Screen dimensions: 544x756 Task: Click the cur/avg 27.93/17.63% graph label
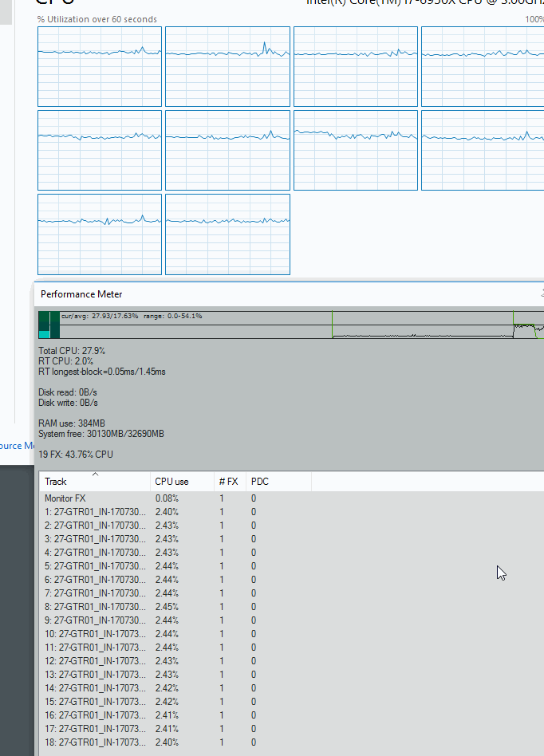(x=100, y=317)
